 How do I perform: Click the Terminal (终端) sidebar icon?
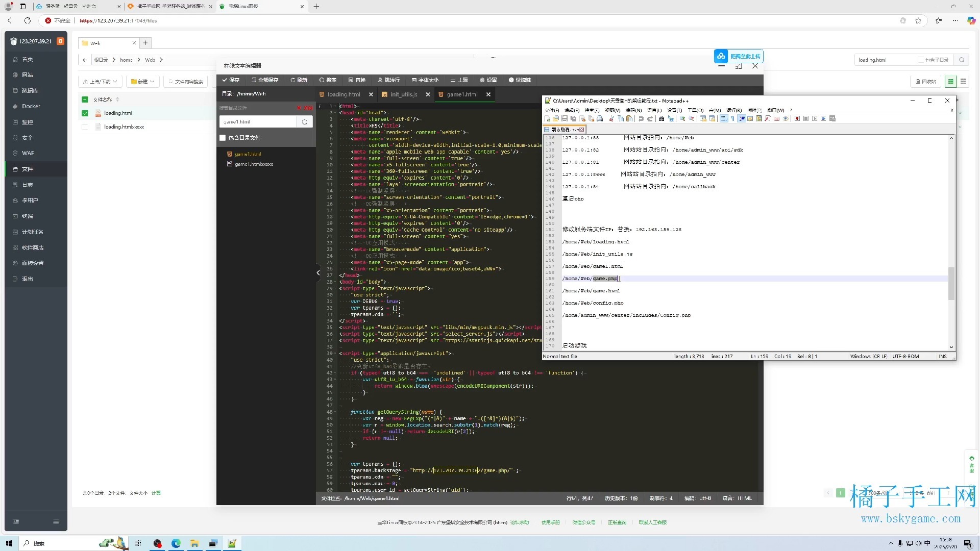point(15,216)
